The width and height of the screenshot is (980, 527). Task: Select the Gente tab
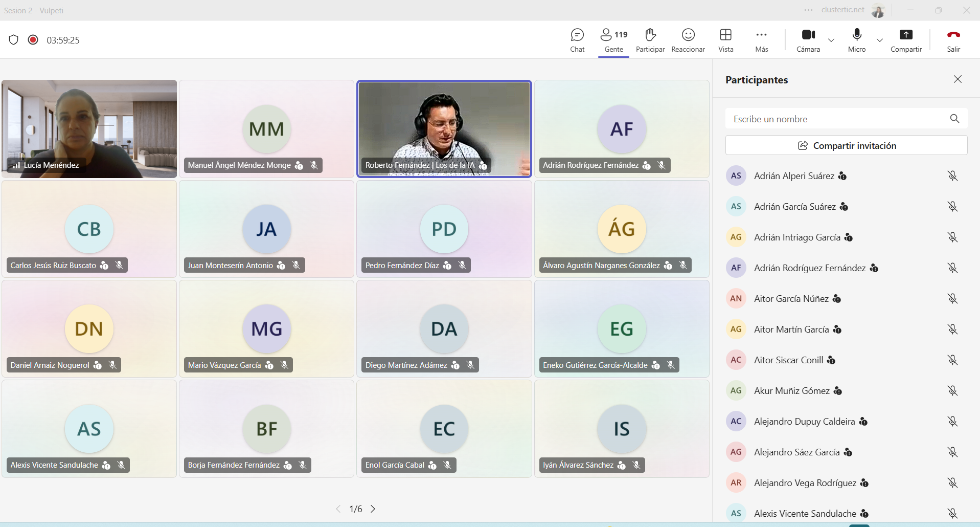coord(613,40)
